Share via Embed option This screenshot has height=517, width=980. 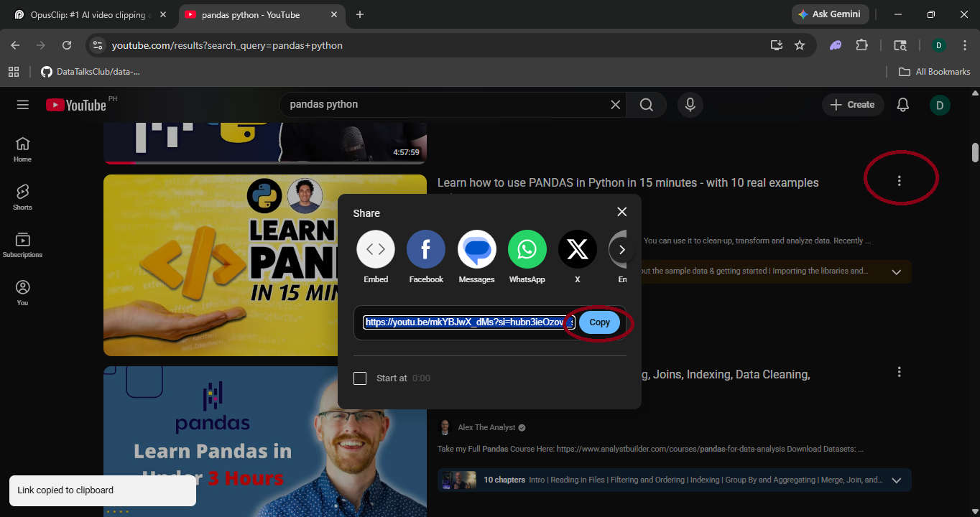tap(376, 256)
